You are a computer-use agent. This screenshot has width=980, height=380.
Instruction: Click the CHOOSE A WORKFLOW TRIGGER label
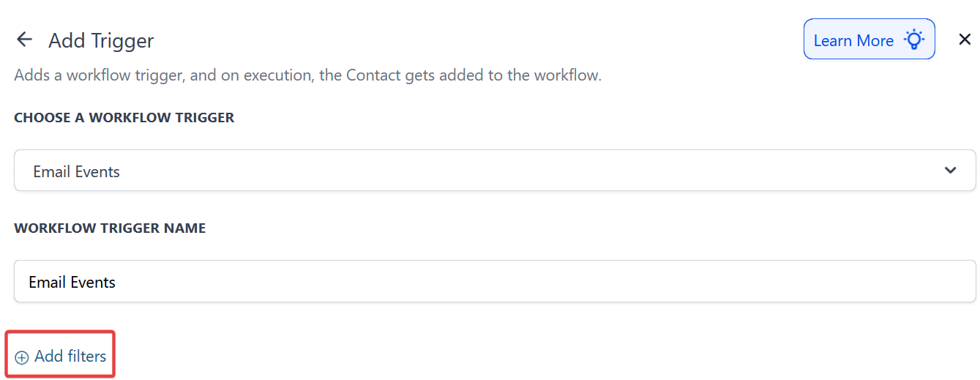pos(124,117)
